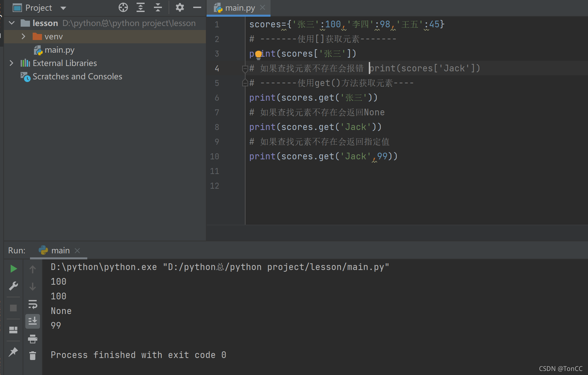Click the 99 output line
This screenshot has width=588, height=375.
56,326
